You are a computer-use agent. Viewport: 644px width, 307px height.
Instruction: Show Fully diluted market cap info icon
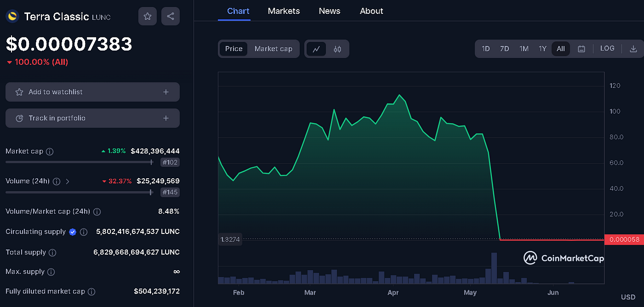92,292
